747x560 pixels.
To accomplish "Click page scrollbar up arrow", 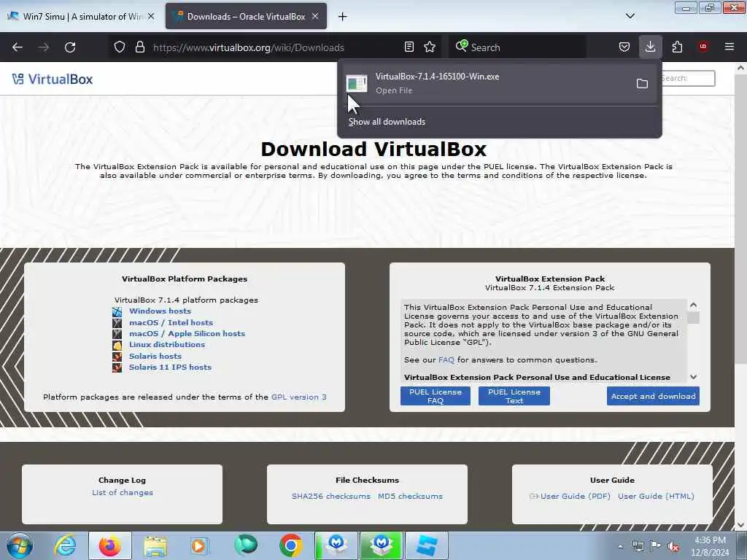I will [x=741, y=68].
